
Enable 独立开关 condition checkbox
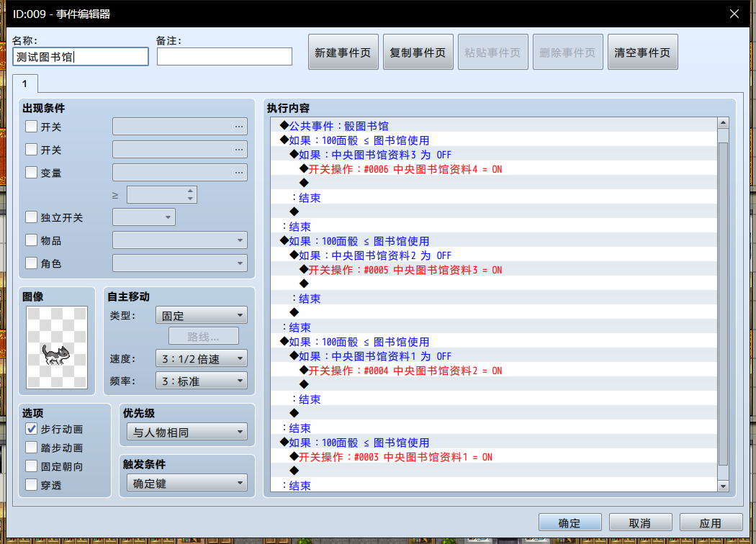[x=32, y=217]
